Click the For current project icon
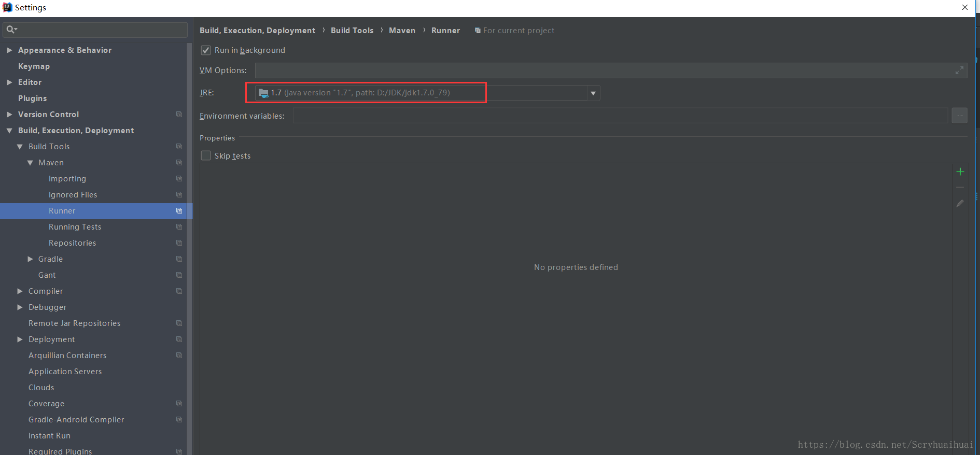The image size is (980, 455). [478, 31]
